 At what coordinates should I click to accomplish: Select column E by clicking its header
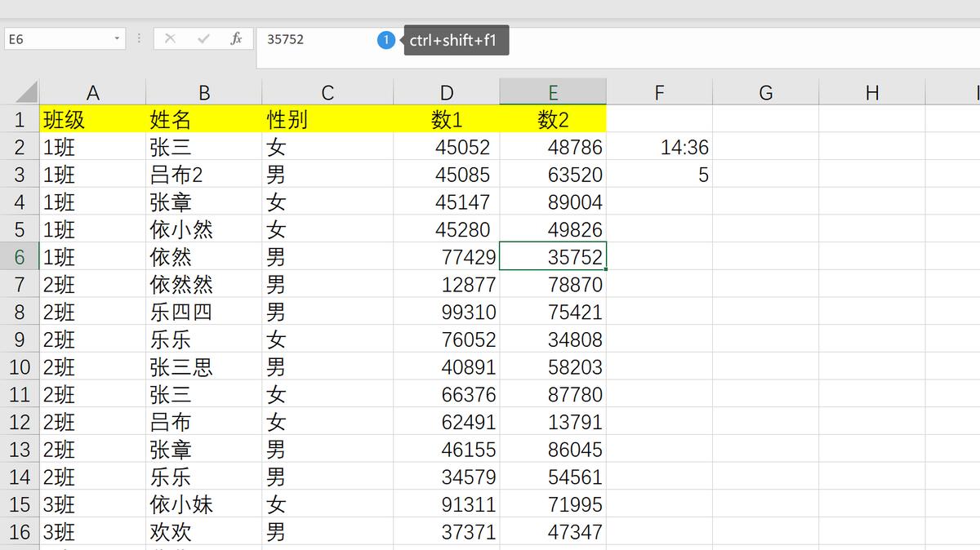[553, 92]
